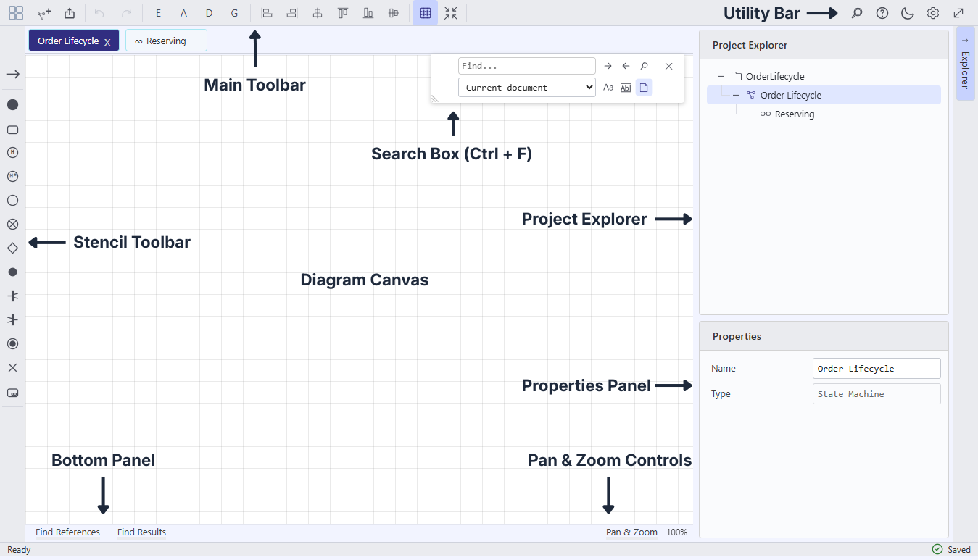Select the small filled junction stencil
Viewport: 978px width, 560px height.
coord(12,272)
